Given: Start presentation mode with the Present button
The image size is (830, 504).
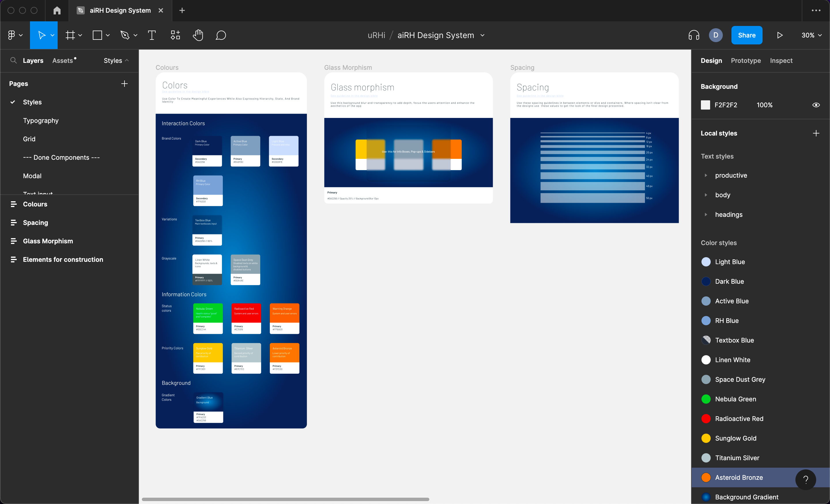Looking at the screenshot, I should 780,35.
